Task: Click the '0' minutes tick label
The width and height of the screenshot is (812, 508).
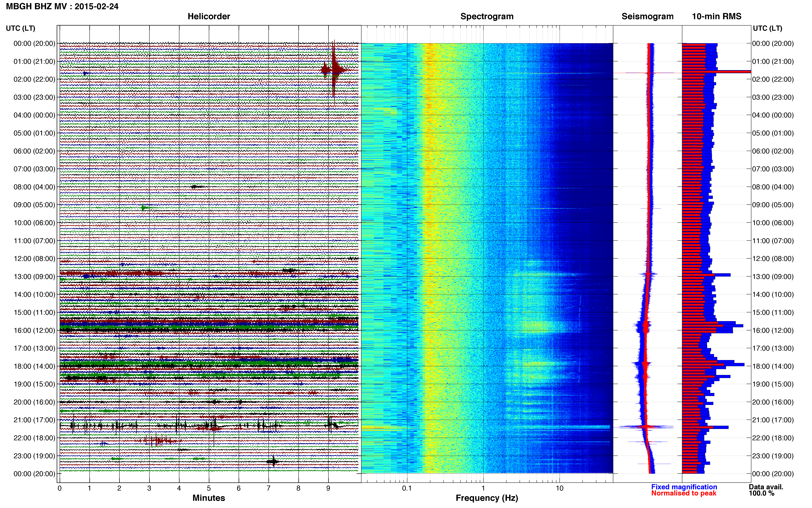Action: [59, 488]
